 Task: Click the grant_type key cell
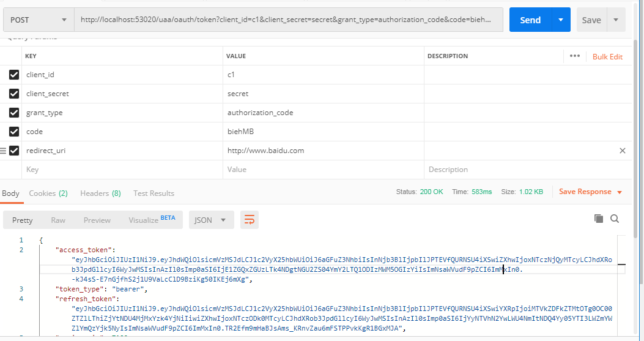click(122, 112)
